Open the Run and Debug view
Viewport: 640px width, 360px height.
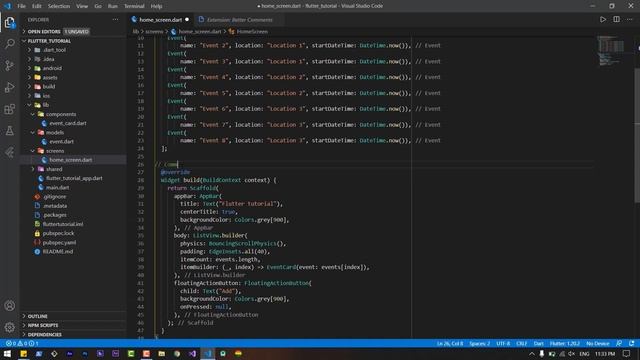pyautogui.click(x=9, y=87)
